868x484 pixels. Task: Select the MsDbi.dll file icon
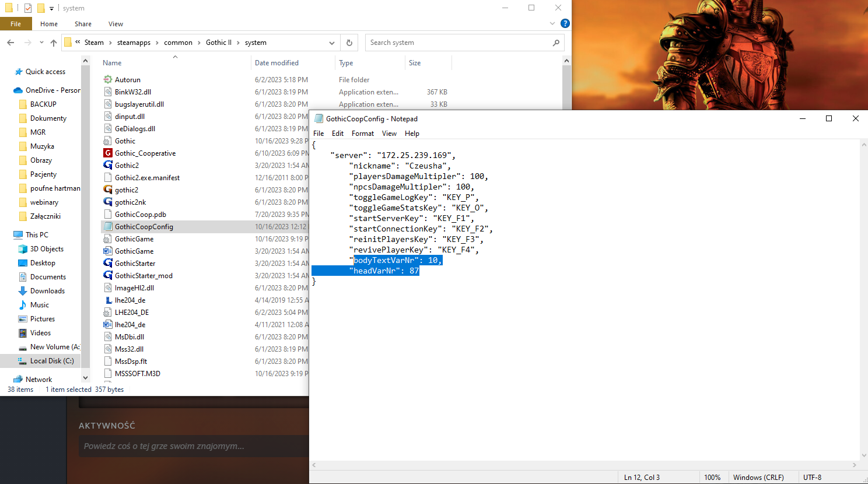107,336
